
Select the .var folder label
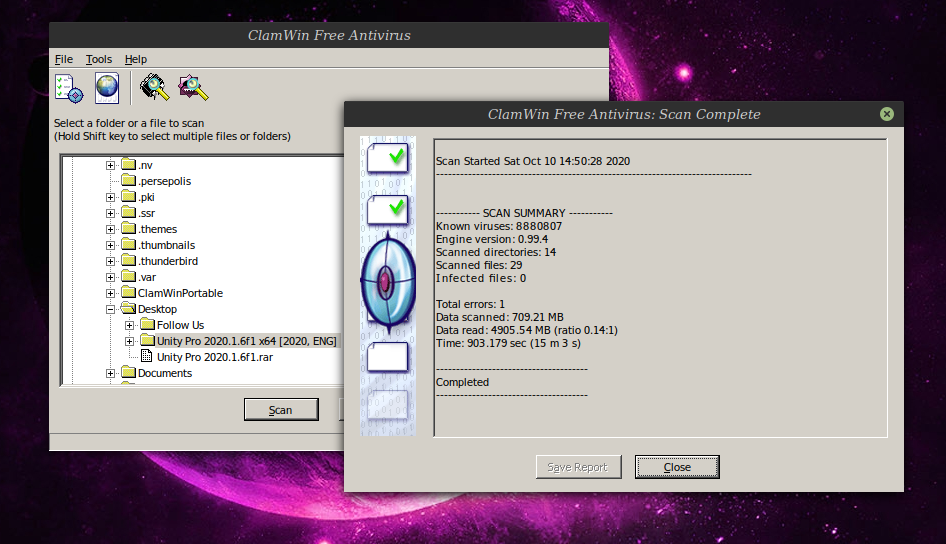[147, 277]
